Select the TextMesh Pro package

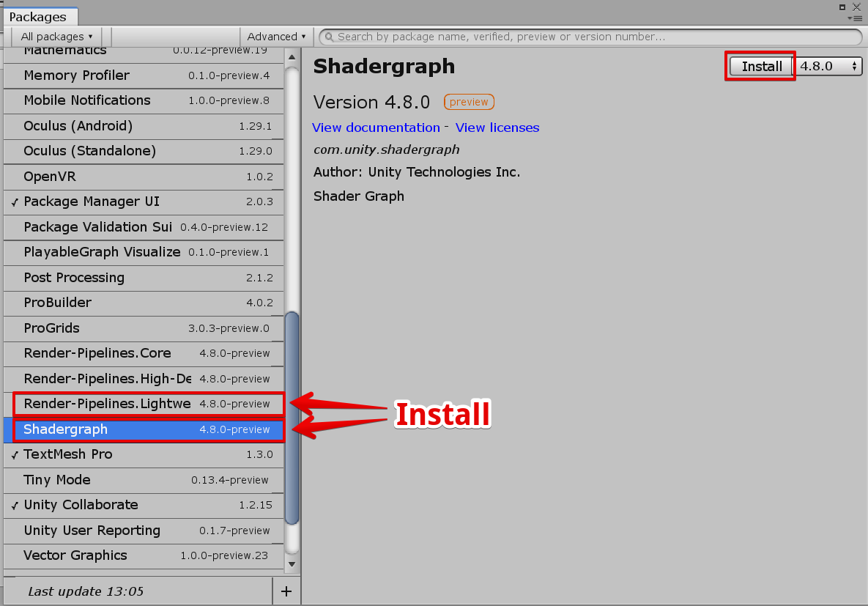click(110, 454)
